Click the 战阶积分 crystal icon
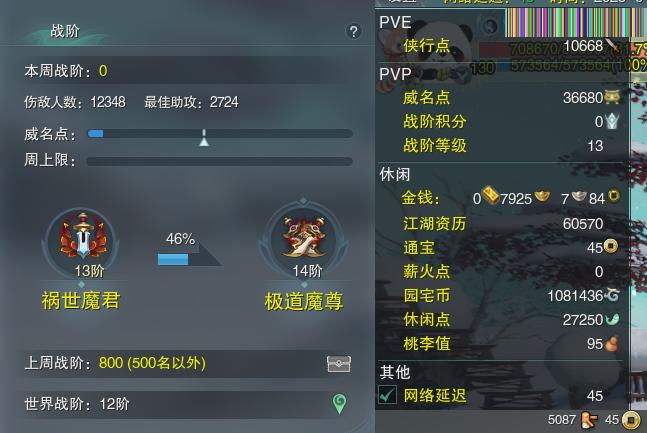The width and height of the screenshot is (647, 433). (612, 121)
